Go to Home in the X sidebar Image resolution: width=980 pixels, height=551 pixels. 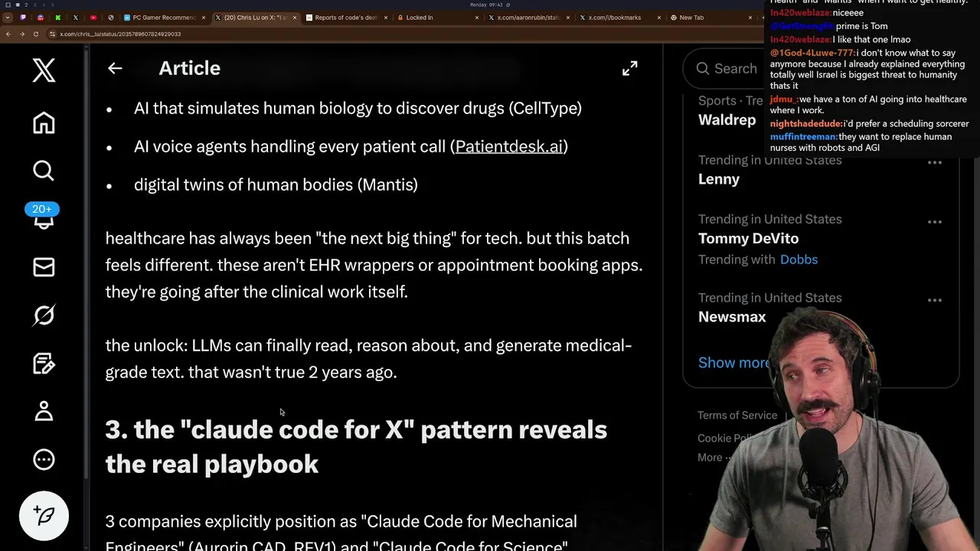[44, 122]
